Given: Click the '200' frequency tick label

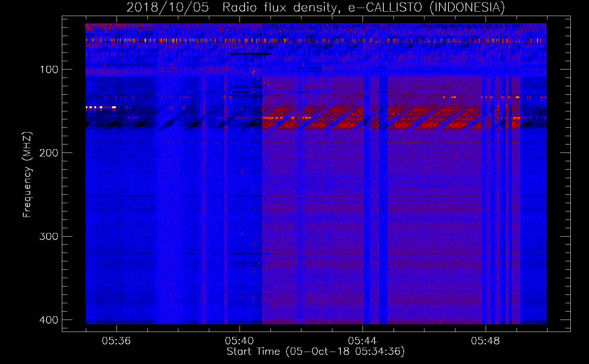Looking at the screenshot, I should 49,153.
